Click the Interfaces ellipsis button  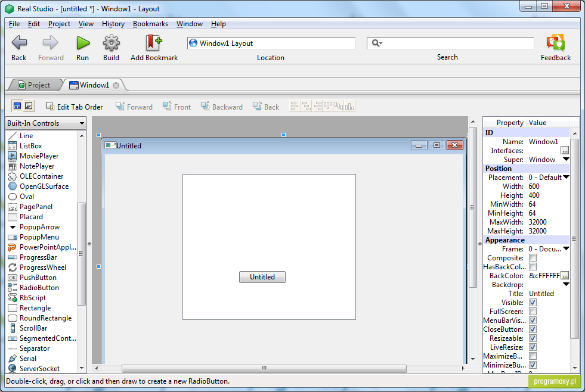pyautogui.click(x=565, y=151)
